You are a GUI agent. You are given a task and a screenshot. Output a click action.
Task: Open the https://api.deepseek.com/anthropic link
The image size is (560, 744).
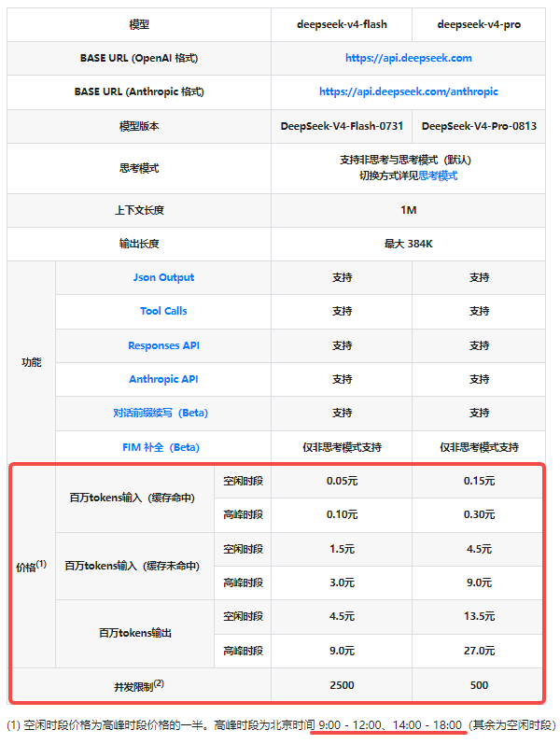coord(408,91)
